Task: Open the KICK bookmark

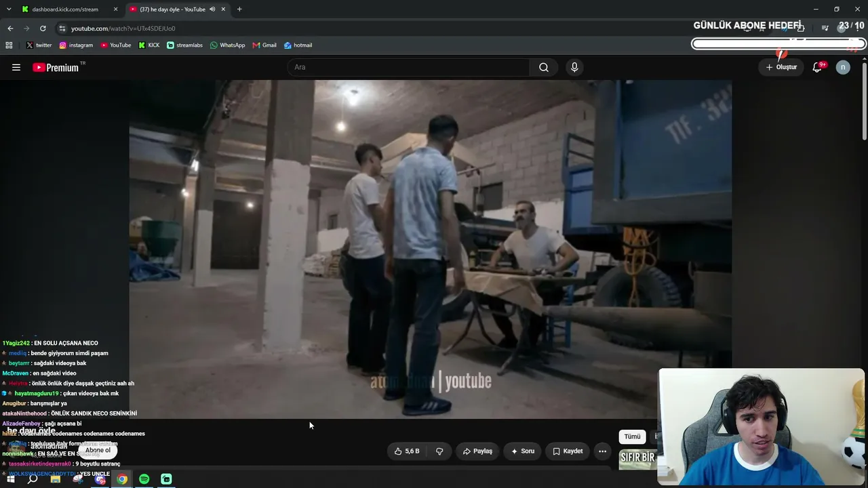Action: pyautogui.click(x=149, y=45)
